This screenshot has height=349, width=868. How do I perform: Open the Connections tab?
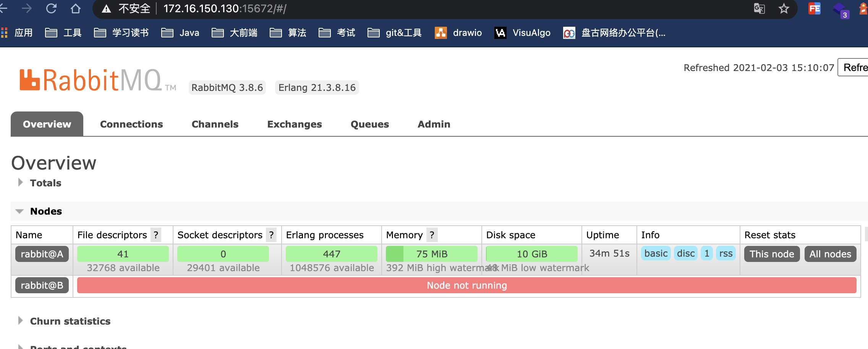tap(131, 124)
